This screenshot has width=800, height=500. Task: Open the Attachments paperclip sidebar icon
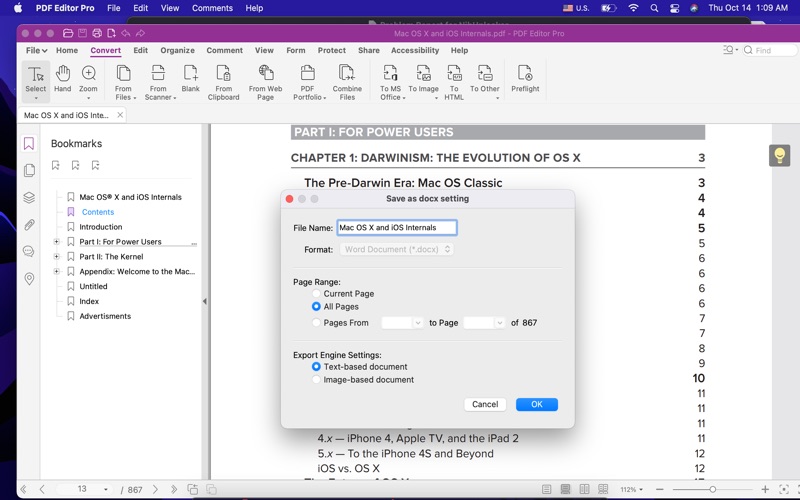pyautogui.click(x=29, y=224)
